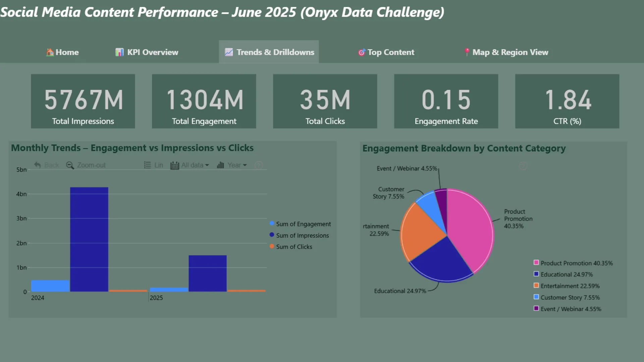
Task: Toggle Event / Webinar 4.55% legend item
Action: [x=568, y=309]
